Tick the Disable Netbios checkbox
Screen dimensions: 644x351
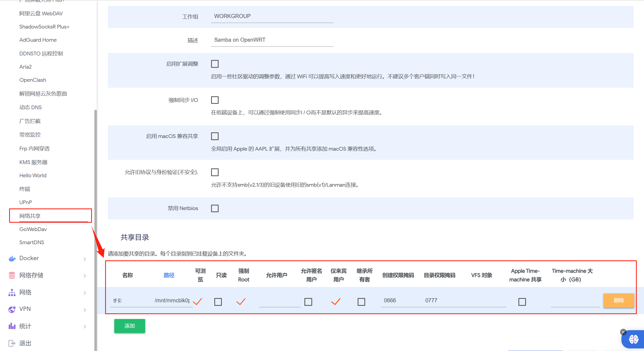[215, 208]
